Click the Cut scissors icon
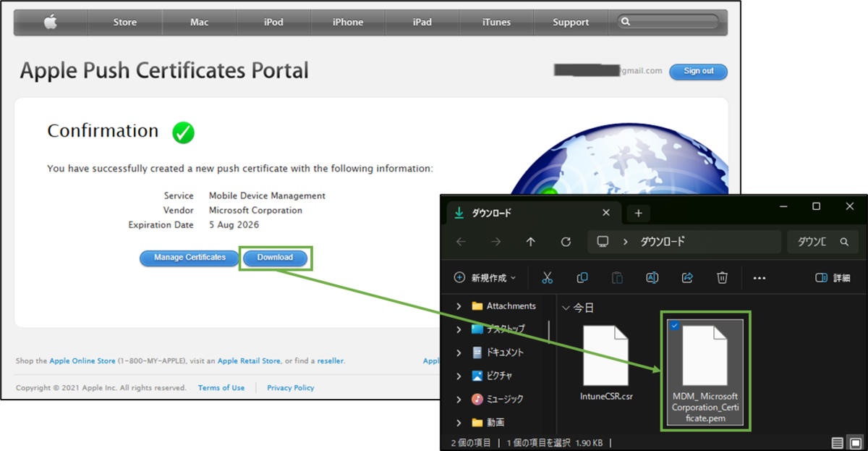868x451 pixels. [547, 278]
